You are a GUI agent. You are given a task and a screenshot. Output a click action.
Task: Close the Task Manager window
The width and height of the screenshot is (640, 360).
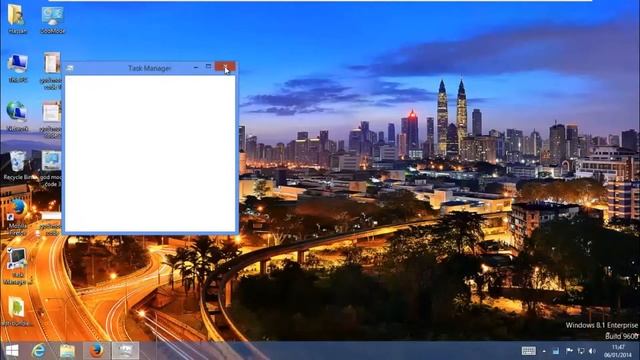[x=225, y=67]
